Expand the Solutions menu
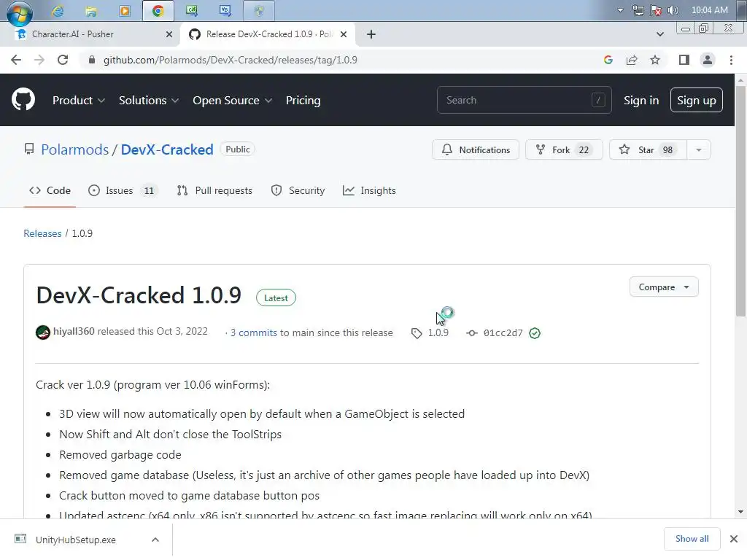The width and height of the screenshot is (747, 560). click(149, 100)
